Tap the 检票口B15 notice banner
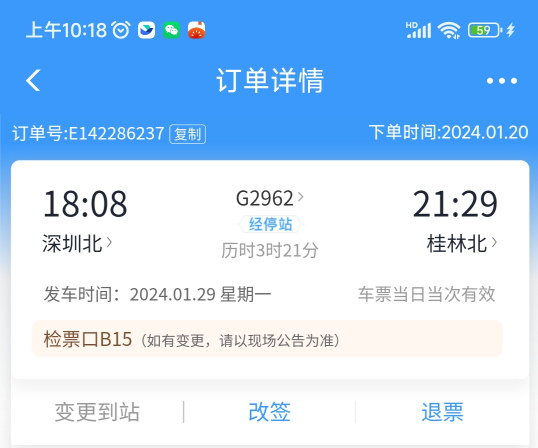This screenshot has width=538, height=448. point(267,339)
